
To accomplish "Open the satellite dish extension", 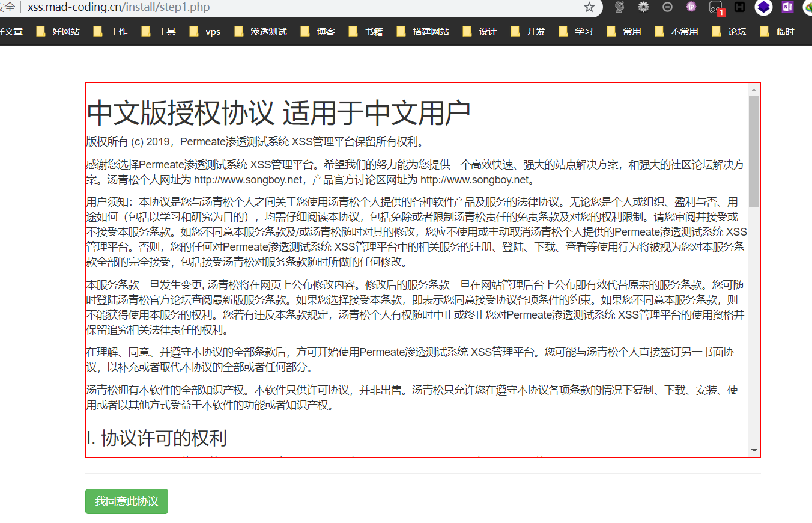I will (620, 7).
